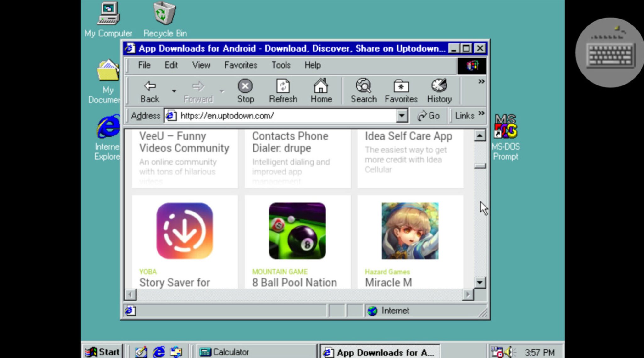Image resolution: width=644 pixels, height=358 pixels.
Task: Open the Favorites sidebar panel
Action: click(x=401, y=86)
